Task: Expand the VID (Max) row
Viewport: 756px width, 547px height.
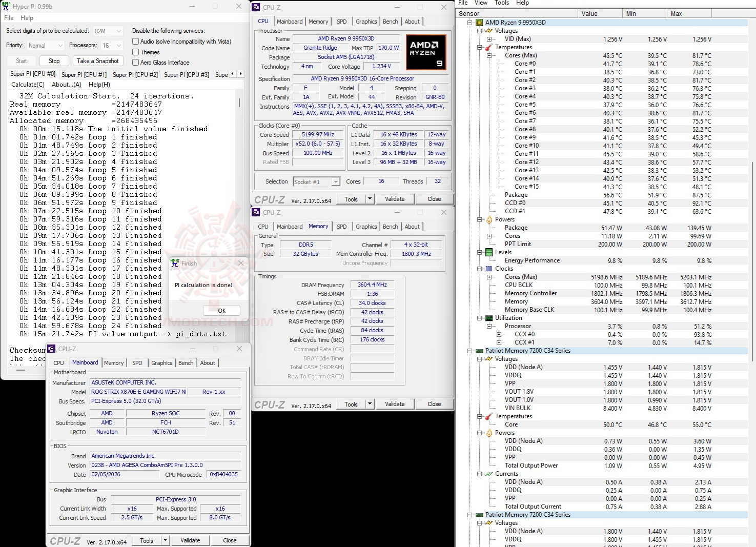Action: 489,39
